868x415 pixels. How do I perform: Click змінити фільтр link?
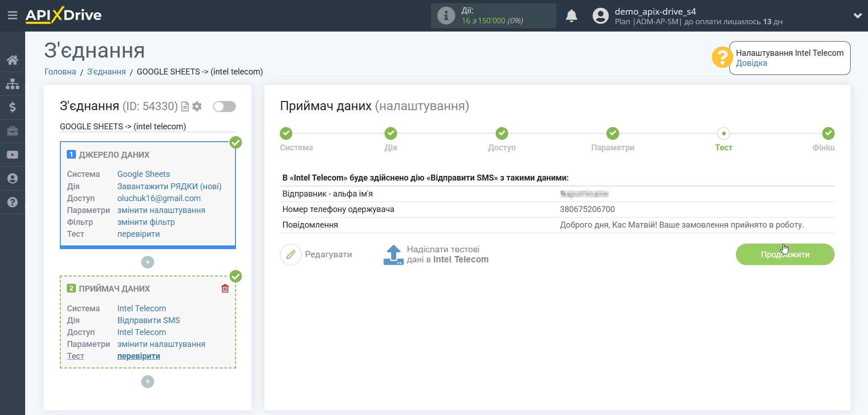(x=146, y=222)
